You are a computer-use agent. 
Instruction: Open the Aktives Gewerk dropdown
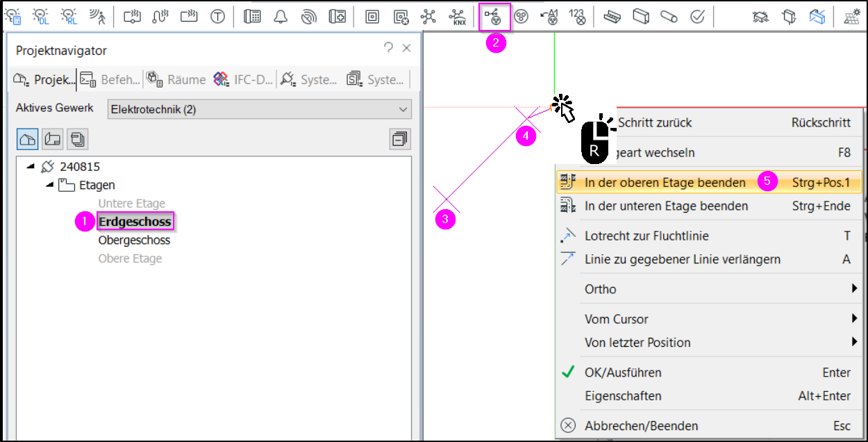[x=260, y=109]
